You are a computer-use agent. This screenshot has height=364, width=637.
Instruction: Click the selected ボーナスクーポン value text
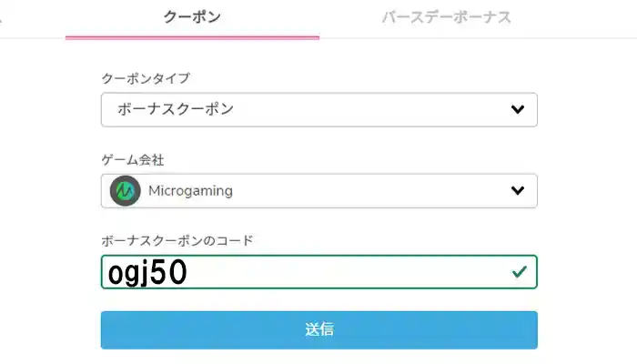176,110
